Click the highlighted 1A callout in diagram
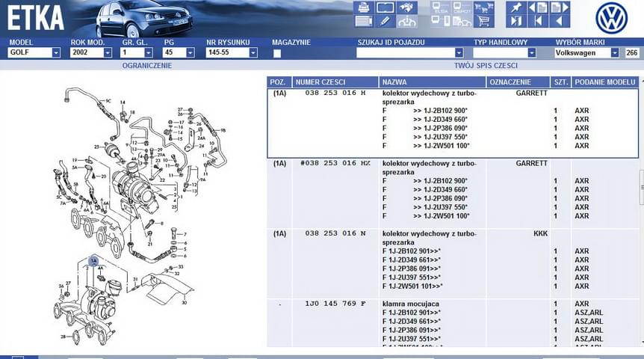The width and height of the screenshot is (644, 359). (93, 261)
